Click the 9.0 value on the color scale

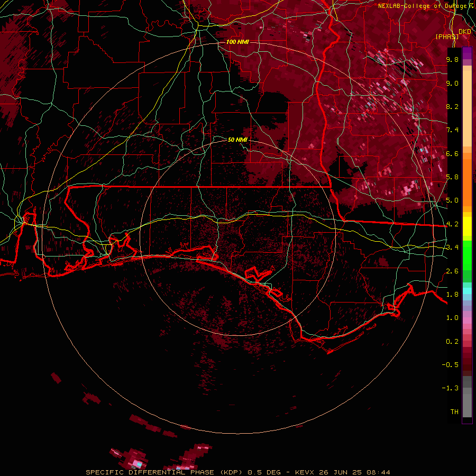coord(452,83)
